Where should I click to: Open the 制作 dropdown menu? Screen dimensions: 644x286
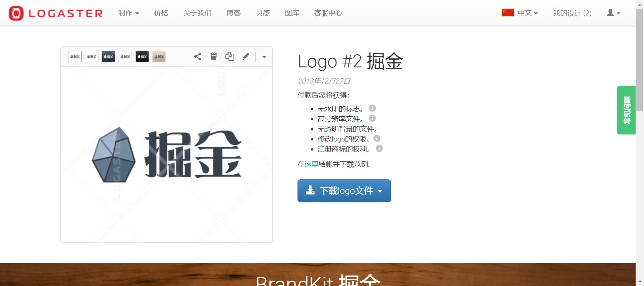coord(128,13)
